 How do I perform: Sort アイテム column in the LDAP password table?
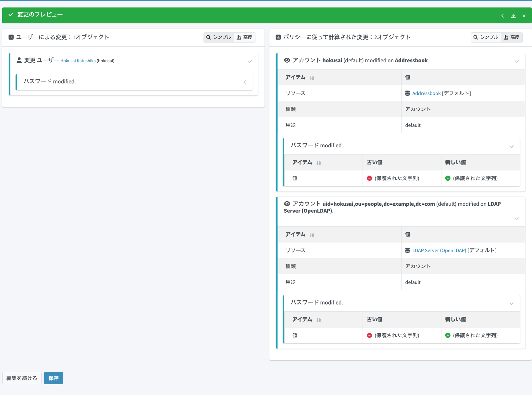click(x=319, y=320)
